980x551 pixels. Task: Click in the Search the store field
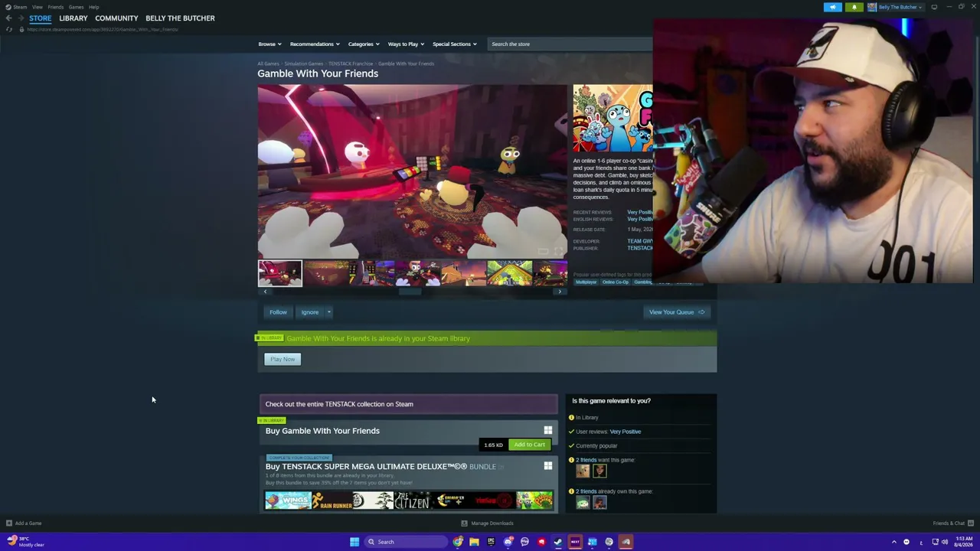coord(570,44)
